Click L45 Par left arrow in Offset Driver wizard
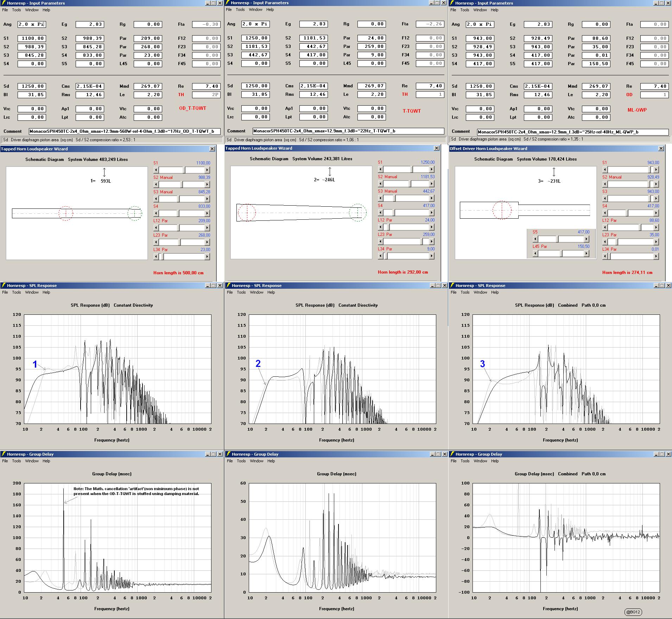This screenshot has width=672, height=619. 535,254
